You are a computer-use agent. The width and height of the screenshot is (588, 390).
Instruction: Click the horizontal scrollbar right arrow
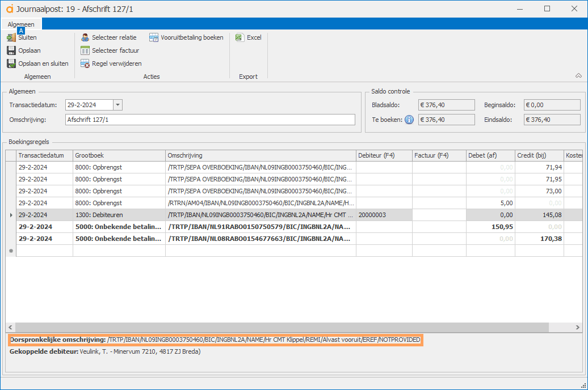(578, 328)
